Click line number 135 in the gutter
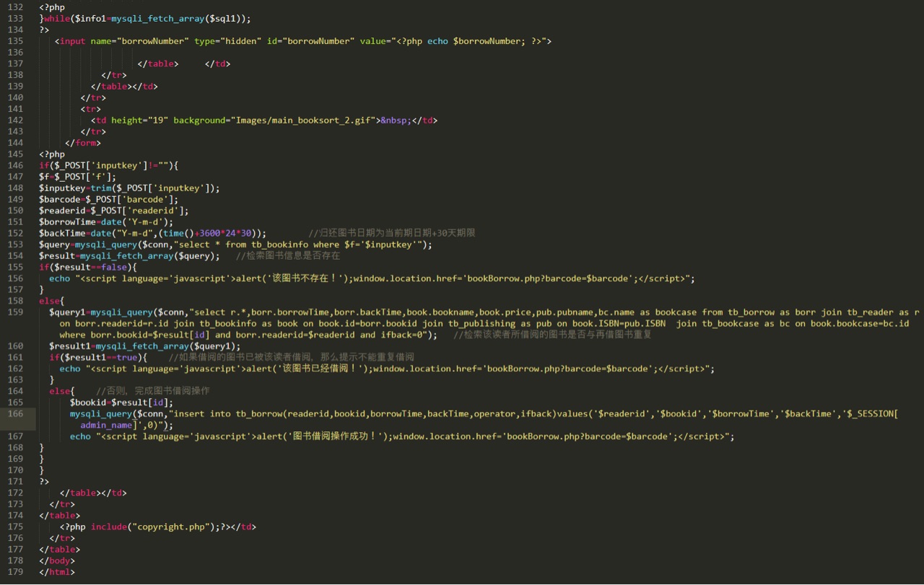 15,41
